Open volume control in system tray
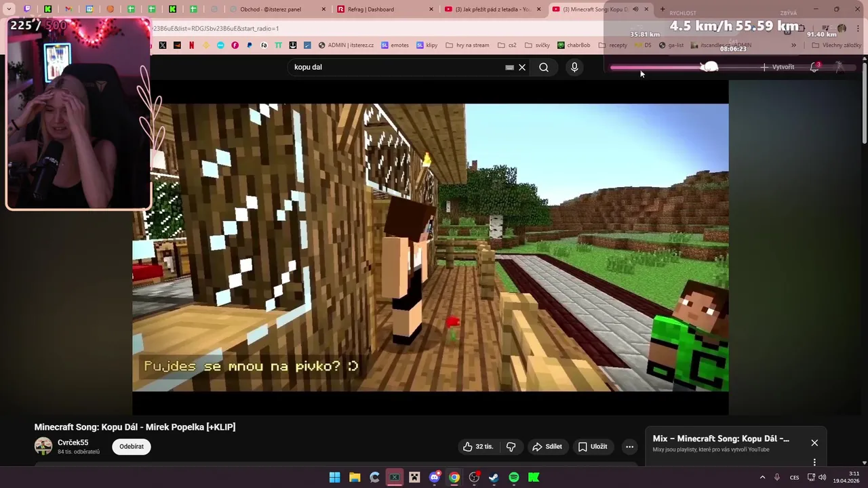This screenshot has width=868, height=488. (x=822, y=477)
